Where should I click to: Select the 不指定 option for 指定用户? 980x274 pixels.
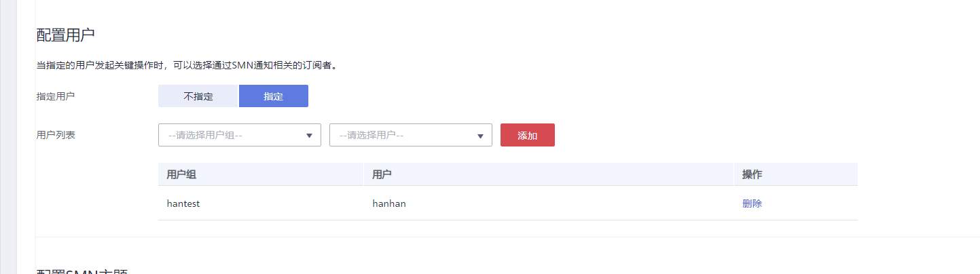point(198,96)
